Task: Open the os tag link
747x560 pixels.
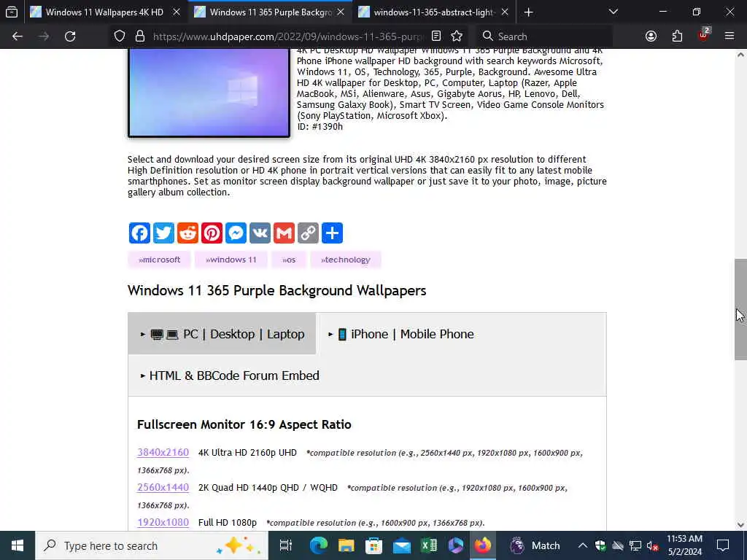Action: click(289, 260)
